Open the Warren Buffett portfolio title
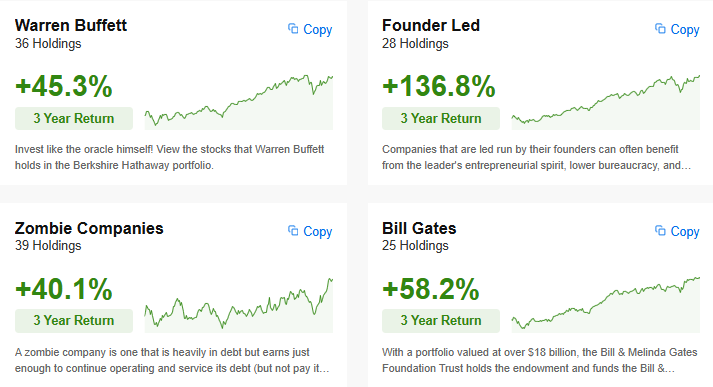Screen dimensions: 713x387 tap(71, 25)
